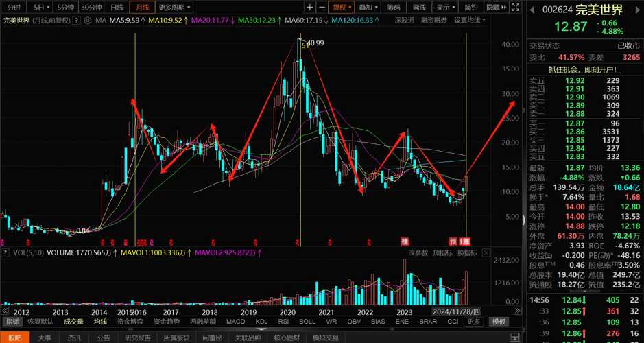Select the RSI indicator

(x=284, y=322)
